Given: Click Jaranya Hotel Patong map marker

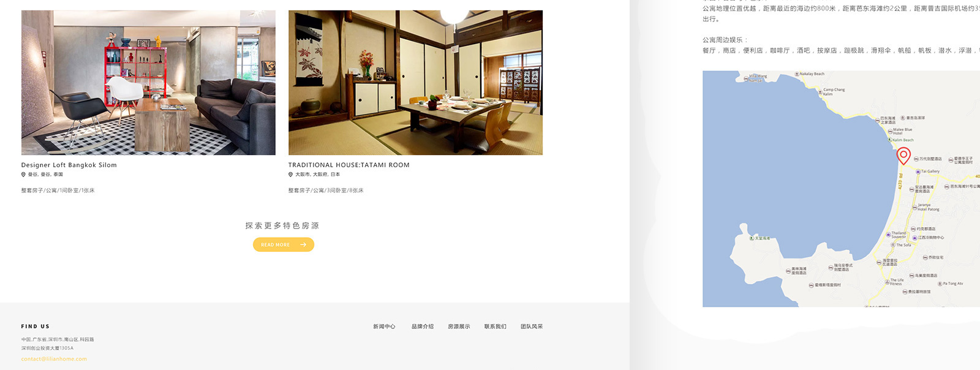Looking at the screenshot, I should (x=914, y=208).
